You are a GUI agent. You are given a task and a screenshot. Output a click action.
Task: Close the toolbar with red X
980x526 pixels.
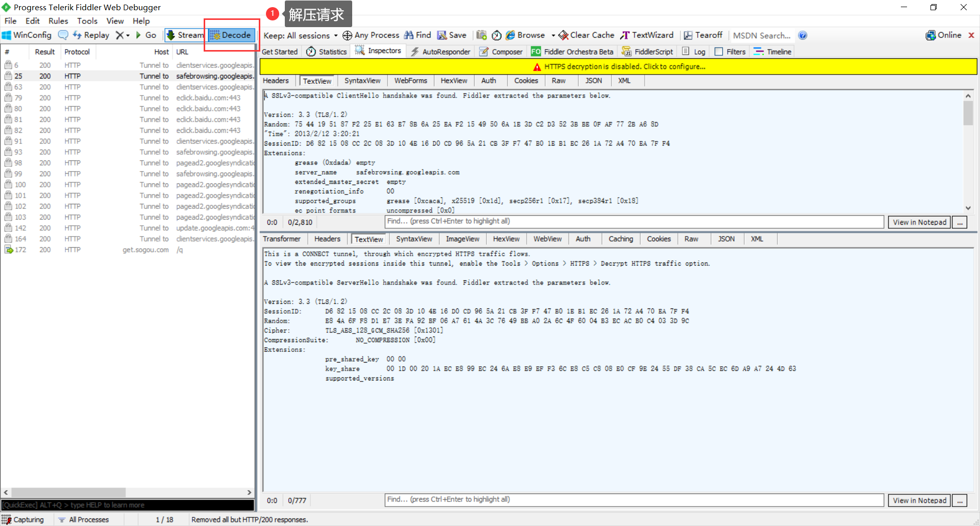971,35
